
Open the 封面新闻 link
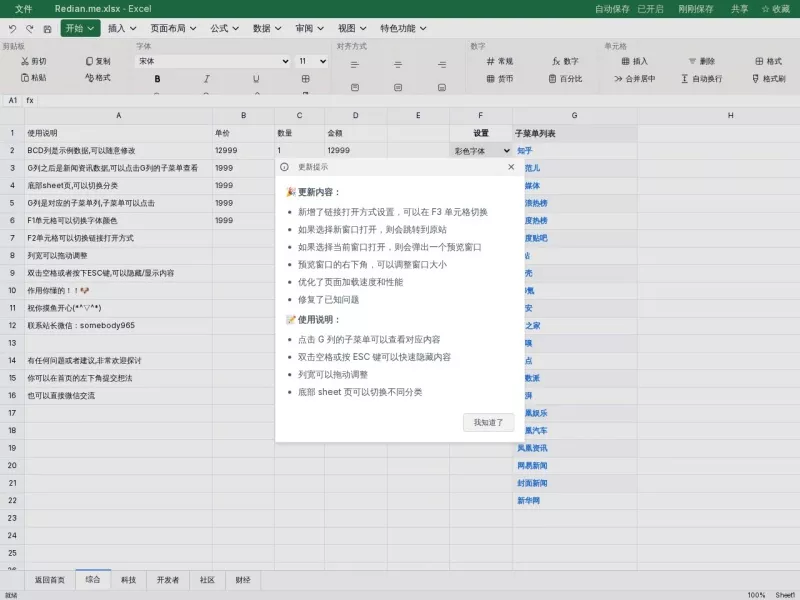tap(532, 483)
